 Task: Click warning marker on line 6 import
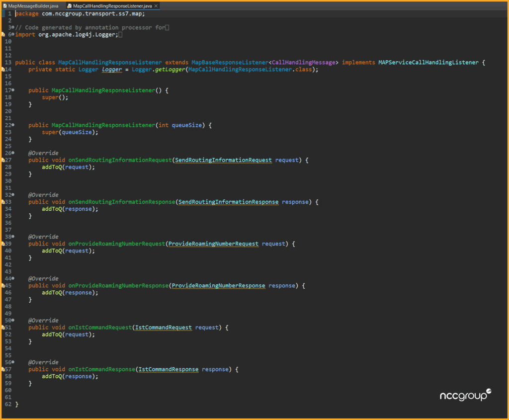point(3,35)
